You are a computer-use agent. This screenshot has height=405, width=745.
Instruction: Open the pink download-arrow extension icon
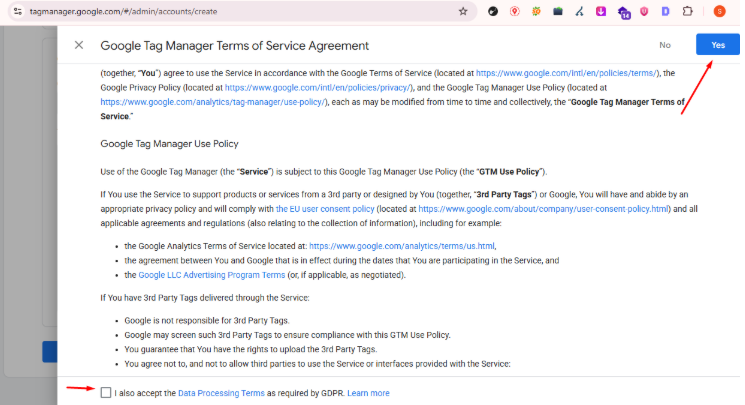601,11
